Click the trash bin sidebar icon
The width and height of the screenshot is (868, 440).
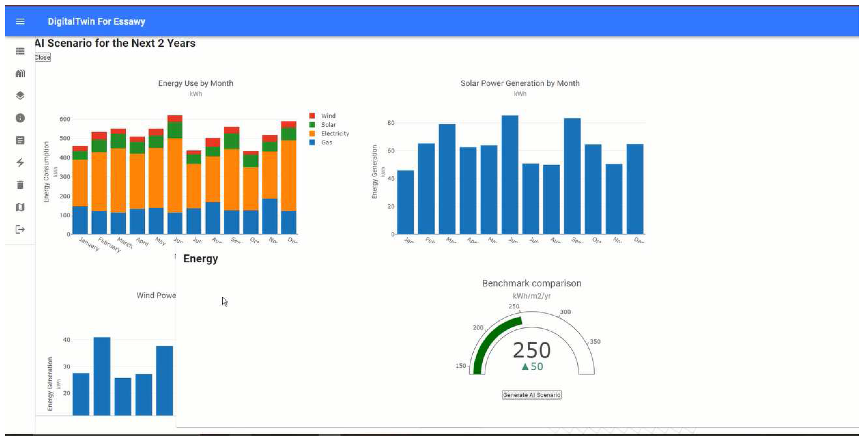coord(20,184)
